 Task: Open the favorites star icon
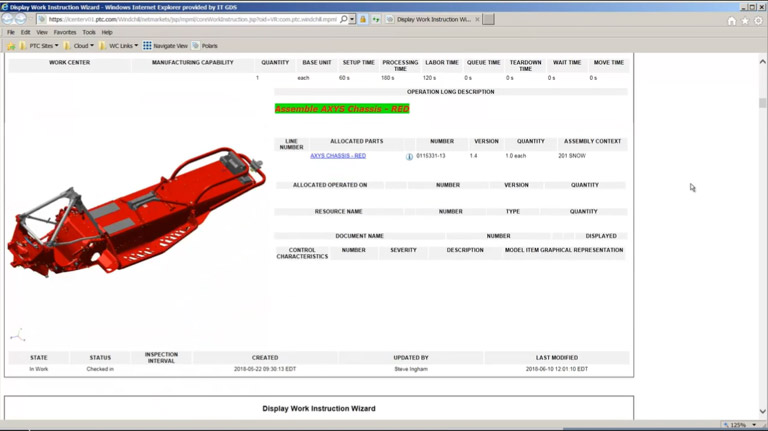(745, 21)
